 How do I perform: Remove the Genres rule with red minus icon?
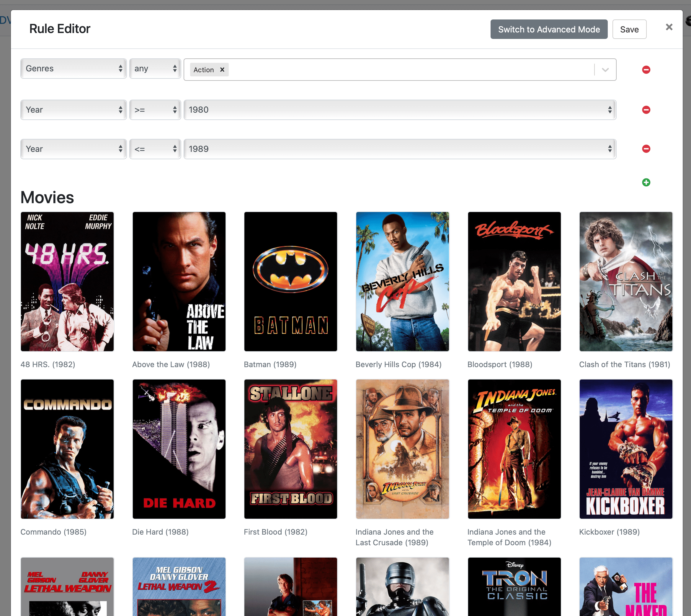[646, 70]
